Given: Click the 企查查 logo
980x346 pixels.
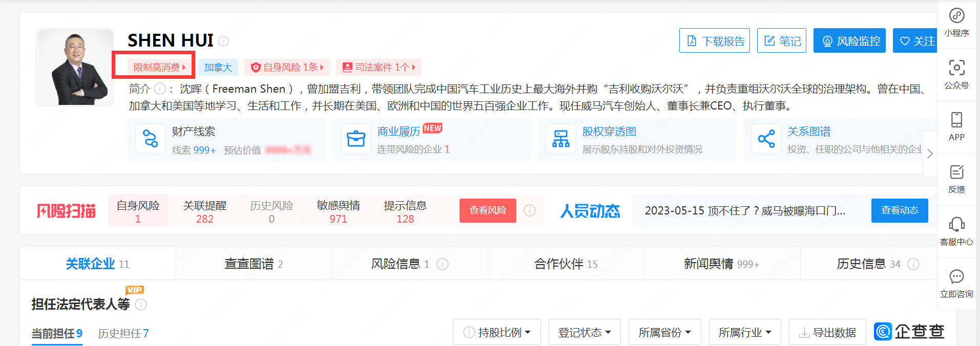Looking at the screenshot, I should pyautogui.click(x=909, y=332).
